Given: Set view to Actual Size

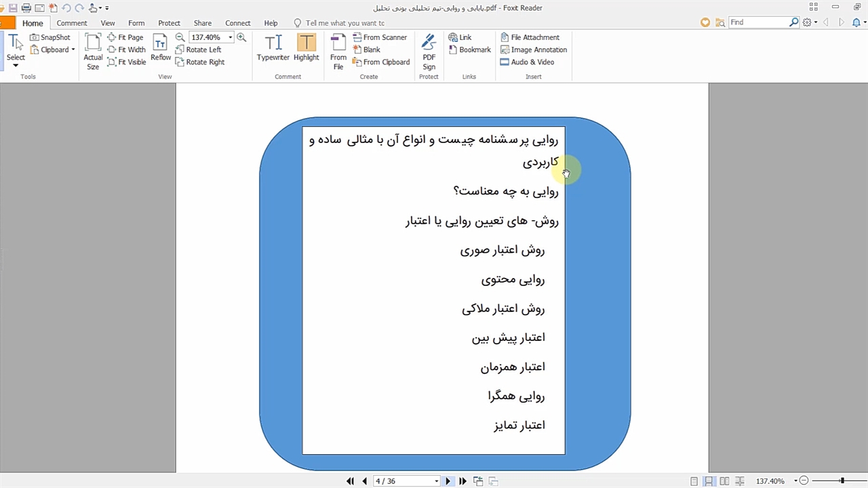Looking at the screenshot, I should [x=93, y=52].
